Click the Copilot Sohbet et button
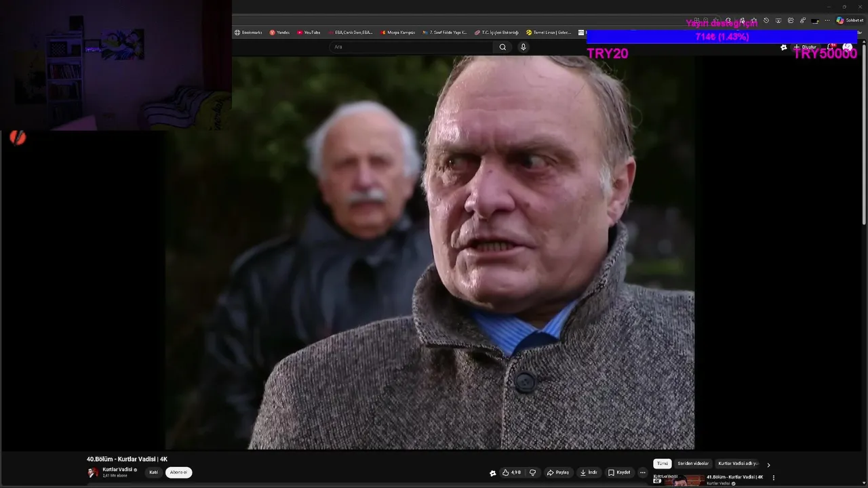Viewport: 868px width, 488px height. coord(850,20)
